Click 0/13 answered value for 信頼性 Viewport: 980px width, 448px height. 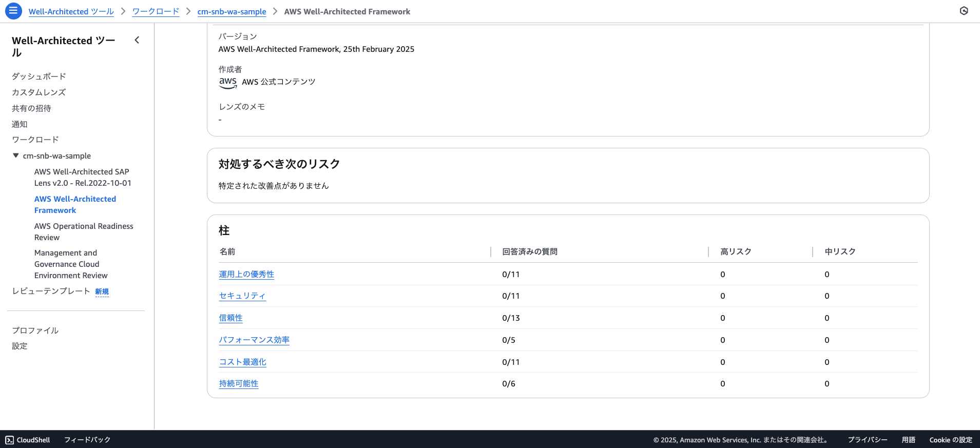tap(511, 318)
